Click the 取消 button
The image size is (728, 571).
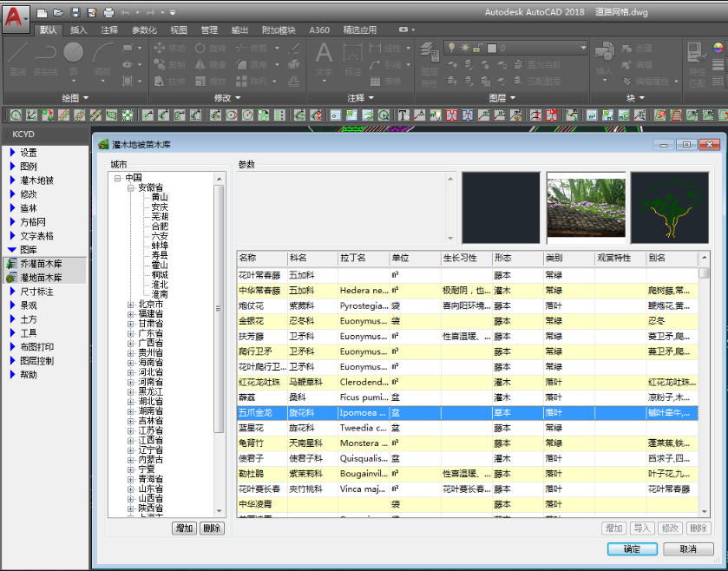[x=688, y=549]
